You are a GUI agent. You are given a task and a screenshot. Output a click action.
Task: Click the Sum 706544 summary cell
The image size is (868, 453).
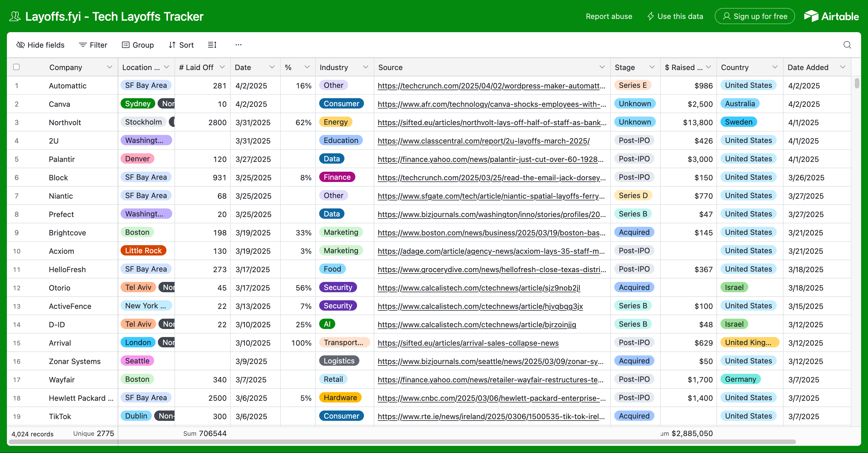[205, 433]
